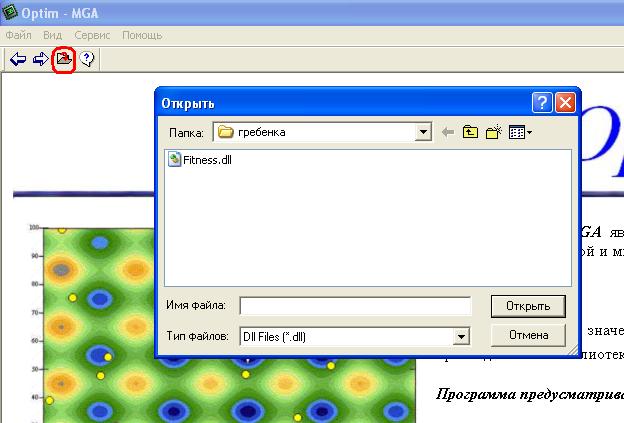
Task: Click the dialog help question button
Action: [x=542, y=103]
